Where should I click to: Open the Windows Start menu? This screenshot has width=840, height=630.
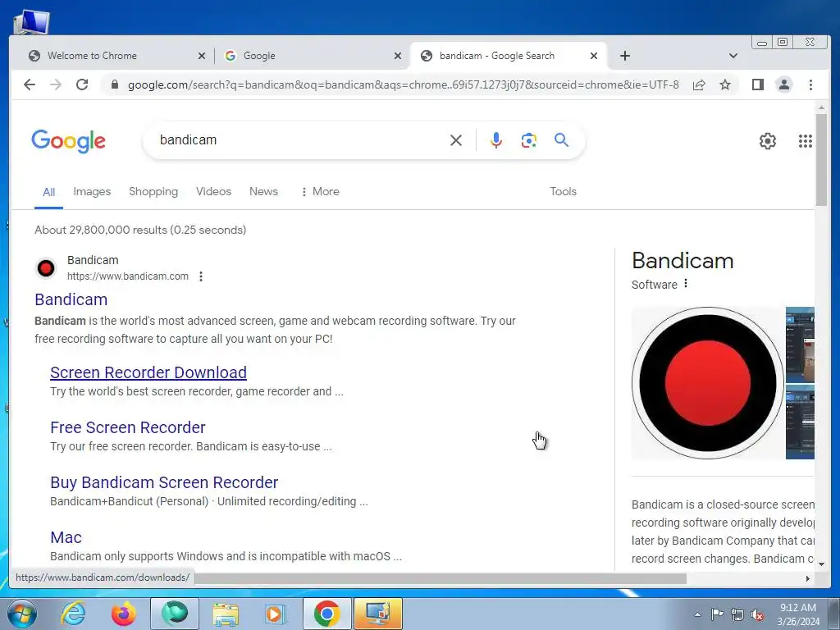[21, 614]
